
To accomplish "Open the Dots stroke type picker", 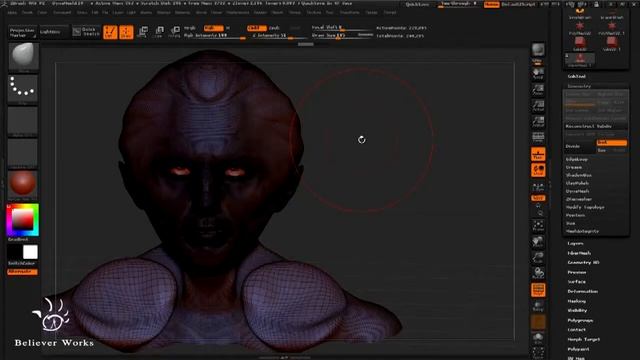I will tap(23, 88).
